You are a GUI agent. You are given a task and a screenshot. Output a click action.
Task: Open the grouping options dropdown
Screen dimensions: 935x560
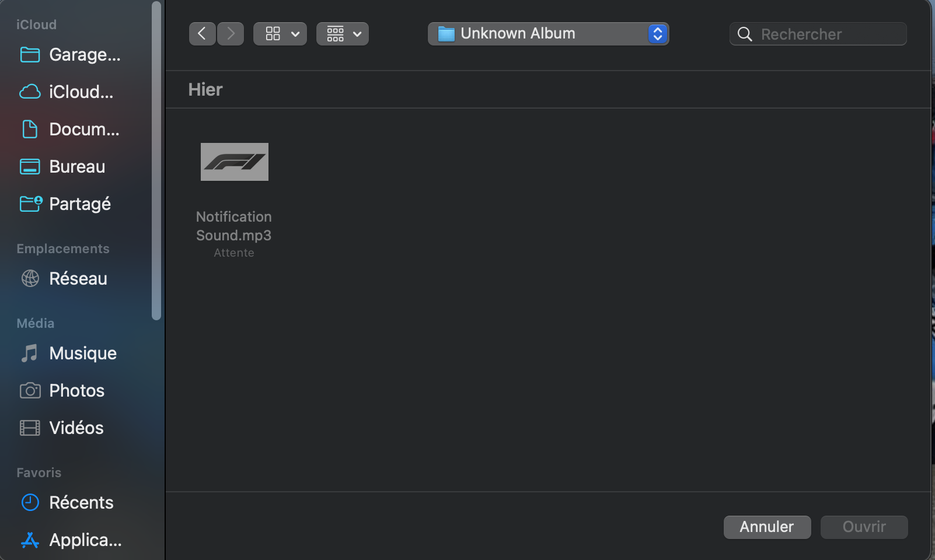click(343, 34)
